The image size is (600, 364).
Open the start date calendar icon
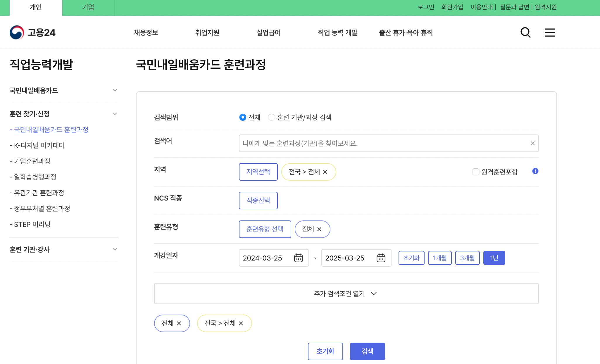pos(298,258)
